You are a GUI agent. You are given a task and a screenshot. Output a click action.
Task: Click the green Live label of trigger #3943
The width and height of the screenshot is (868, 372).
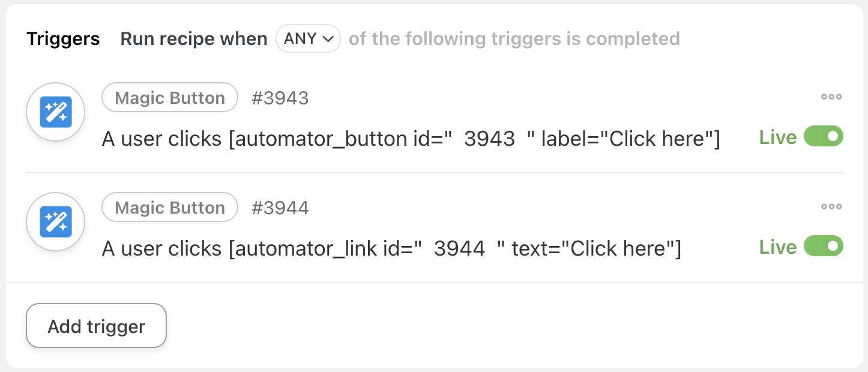[777, 137]
